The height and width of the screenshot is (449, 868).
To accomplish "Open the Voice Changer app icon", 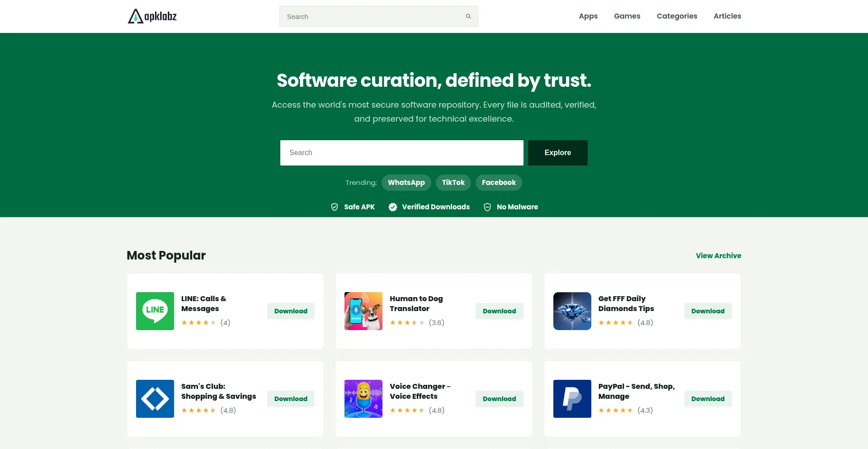I will point(363,399).
